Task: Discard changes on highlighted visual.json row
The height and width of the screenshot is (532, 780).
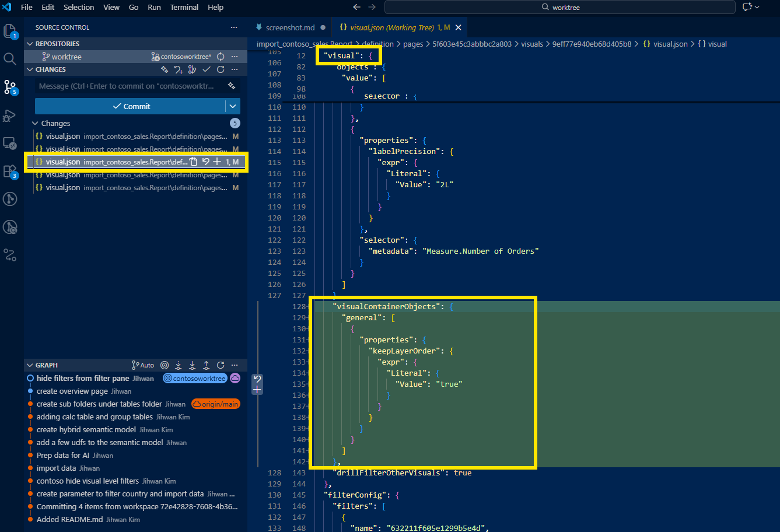Action: tap(205, 162)
